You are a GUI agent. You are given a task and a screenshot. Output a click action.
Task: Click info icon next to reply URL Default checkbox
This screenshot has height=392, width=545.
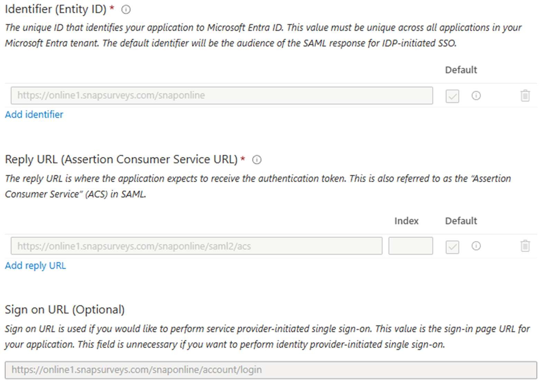point(476,246)
